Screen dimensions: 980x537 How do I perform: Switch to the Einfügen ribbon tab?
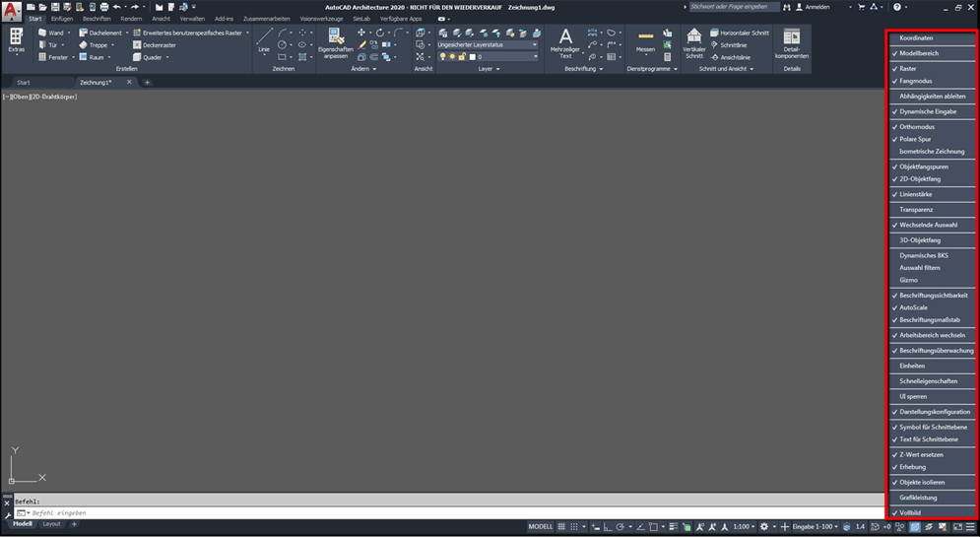[61, 19]
